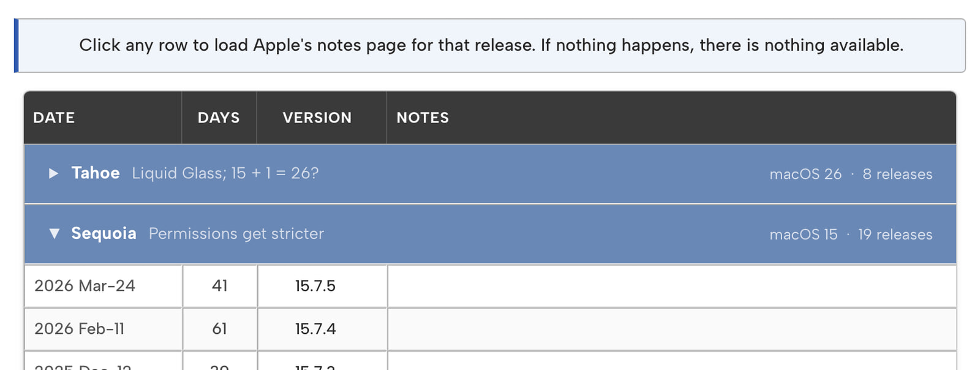
Task: Select the NOTES column header
Action: point(423,118)
